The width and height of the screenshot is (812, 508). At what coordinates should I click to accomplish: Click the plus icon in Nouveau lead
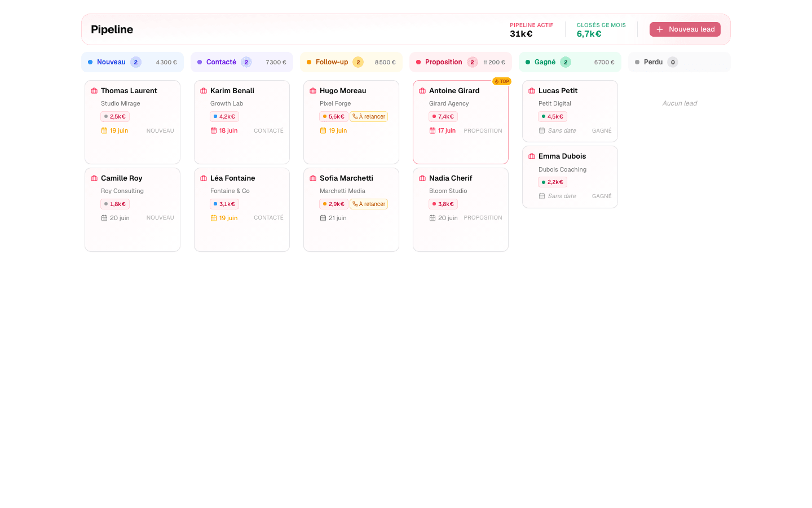click(x=660, y=29)
